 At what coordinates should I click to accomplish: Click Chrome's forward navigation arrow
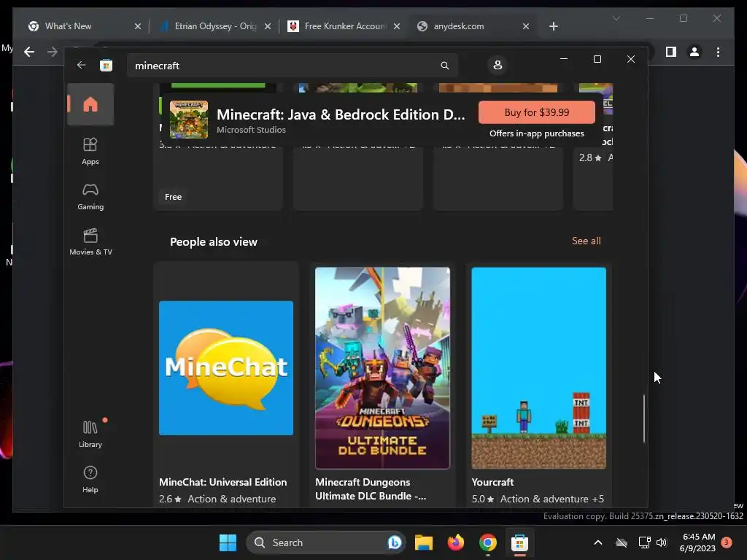53,52
